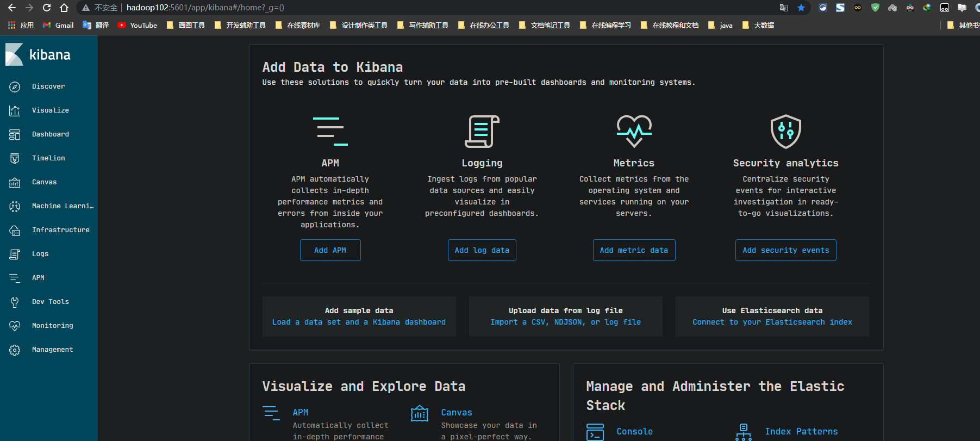Select the Management label in the sidebar
980x441 pixels.
[53, 350]
